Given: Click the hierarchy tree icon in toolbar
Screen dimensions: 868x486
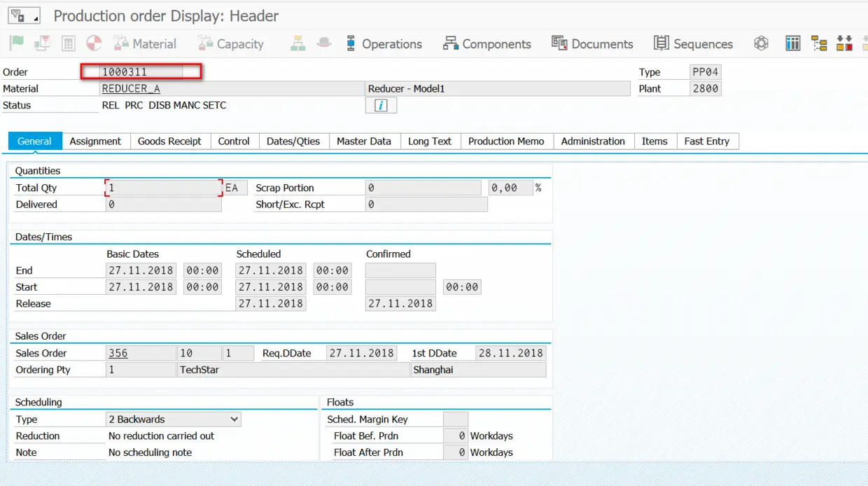Looking at the screenshot, I should tap(819, 43).
